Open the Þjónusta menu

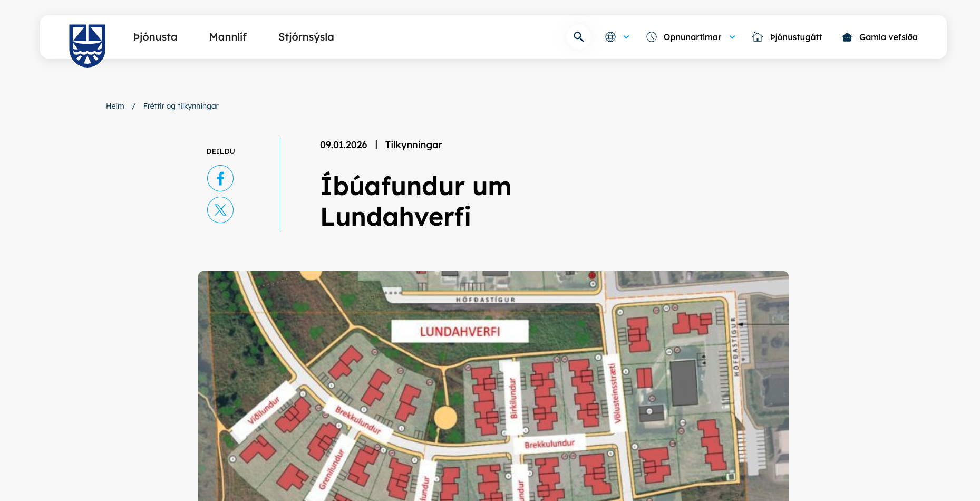(155, 37)
